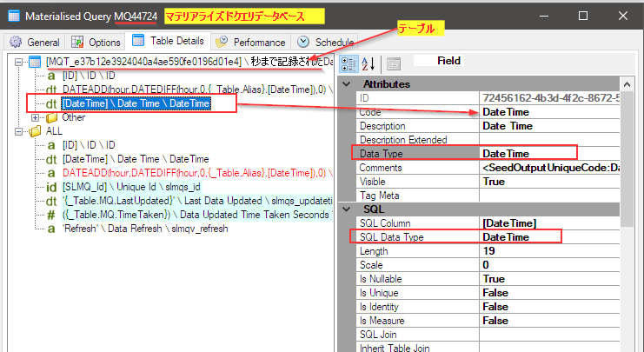The width and height of the screenshot is (644, 352).
Task: Select the MQT_e37b12e3924040a4ae590fe0196d01e4 table row
Action: click(189, 62)
